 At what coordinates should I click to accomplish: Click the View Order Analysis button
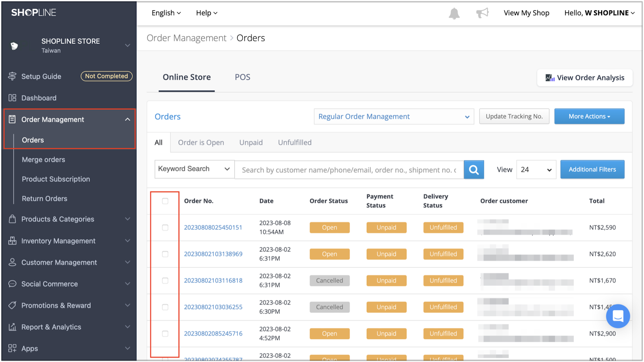pyautogui.click(x=585, y=78)
